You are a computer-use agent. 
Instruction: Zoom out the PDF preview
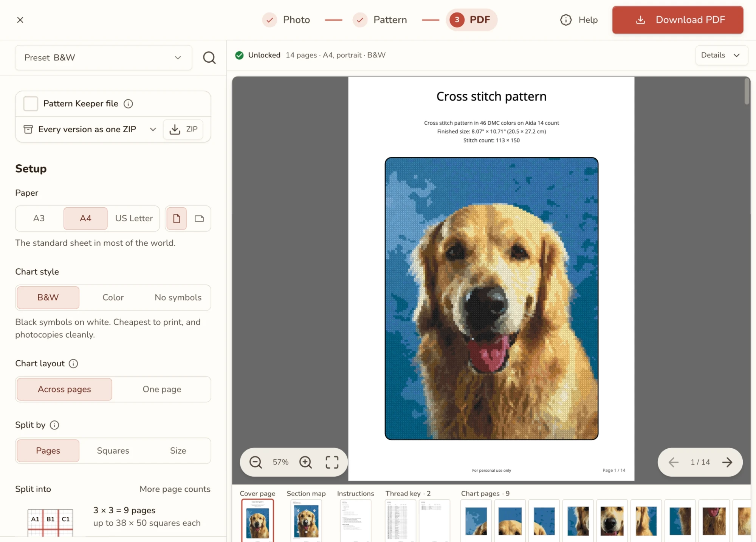tap(256, 462)
